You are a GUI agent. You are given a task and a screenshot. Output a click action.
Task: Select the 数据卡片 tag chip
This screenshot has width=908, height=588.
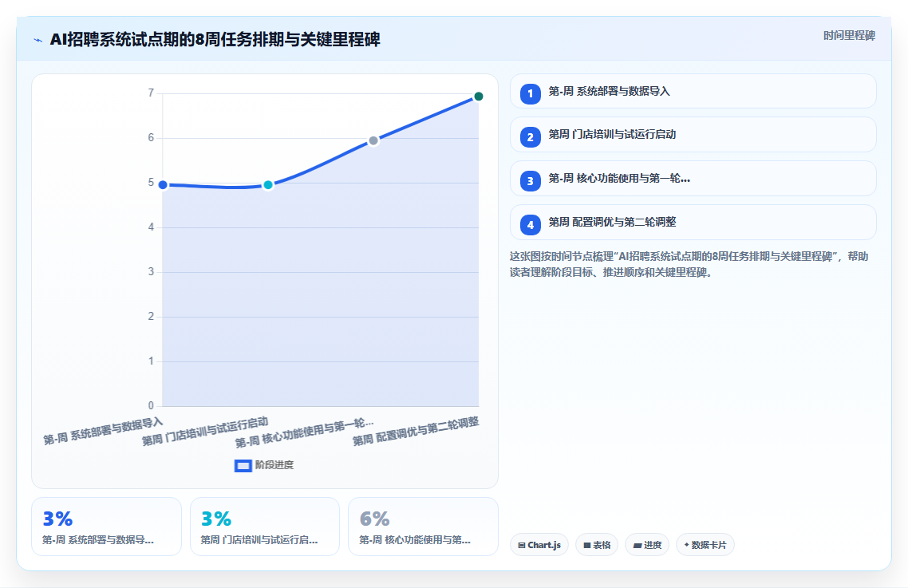point(705,545)
